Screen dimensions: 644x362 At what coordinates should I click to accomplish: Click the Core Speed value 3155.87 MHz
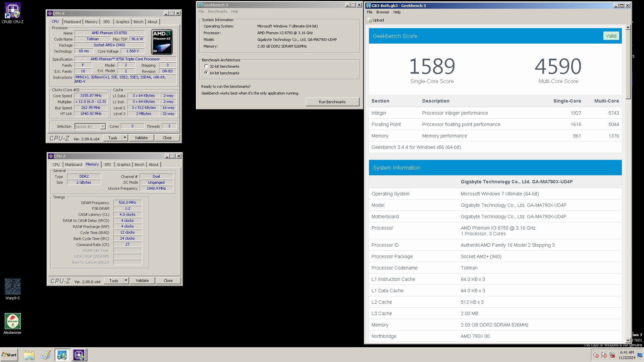tap(91, 96)
